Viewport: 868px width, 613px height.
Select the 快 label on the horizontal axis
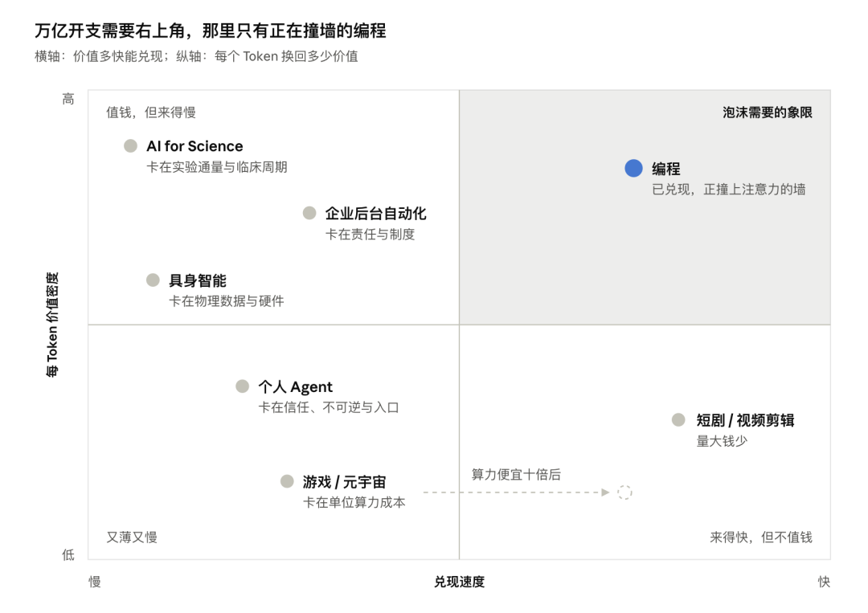824,582
